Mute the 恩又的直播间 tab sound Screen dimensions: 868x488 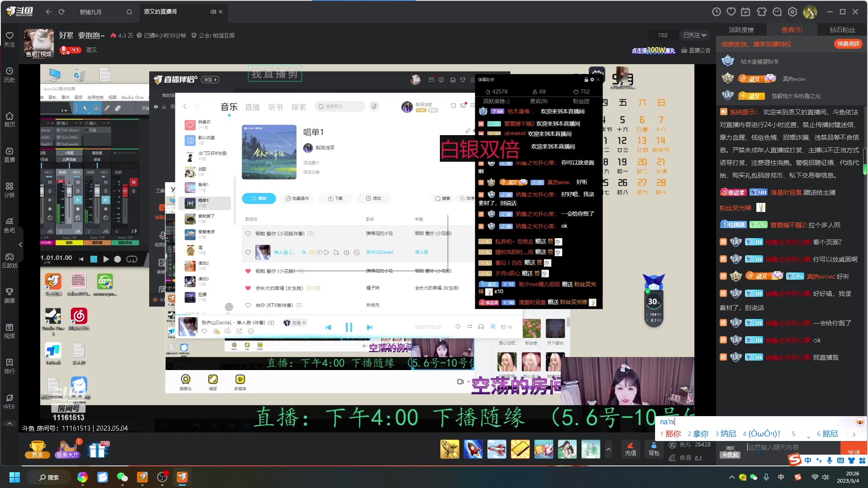point(213,12)
